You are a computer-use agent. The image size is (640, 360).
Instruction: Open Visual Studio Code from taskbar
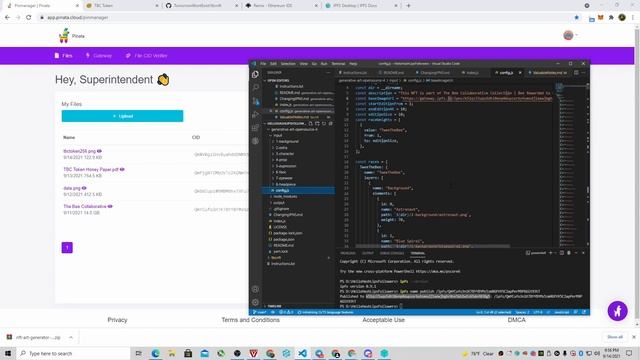[302, 353]
